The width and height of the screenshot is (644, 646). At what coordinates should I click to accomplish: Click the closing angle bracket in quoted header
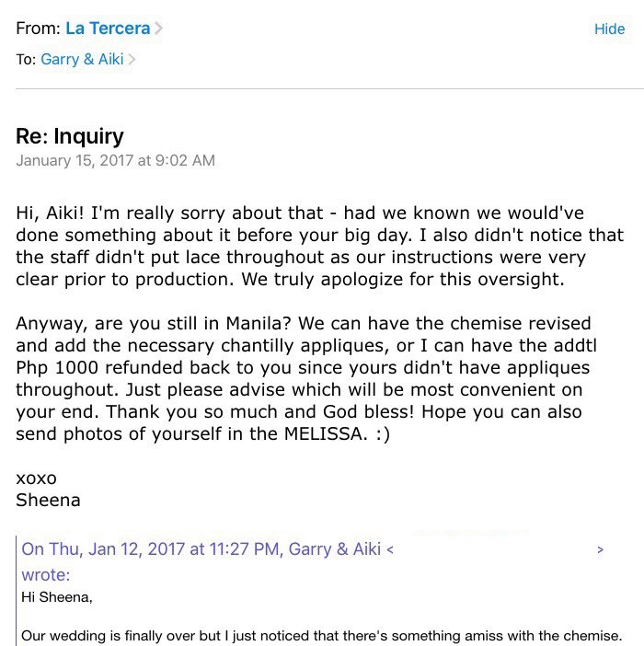[x=600, y=549]
